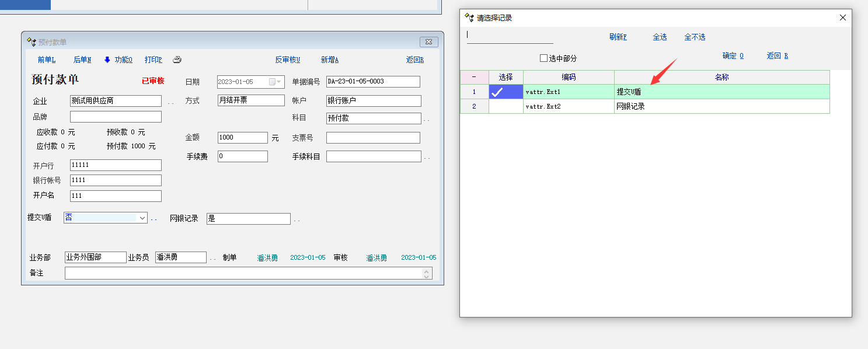Click the blue down-arrow 功能 icon
This screenshot has width=868, height=349.
107,60
